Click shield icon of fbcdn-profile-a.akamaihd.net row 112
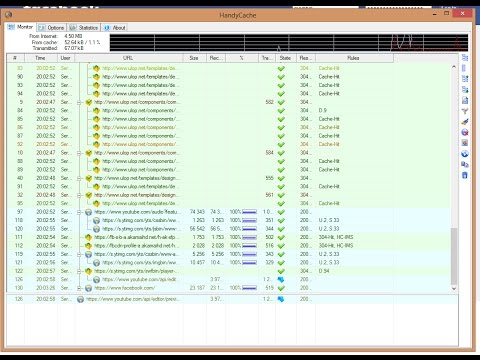480x360 pixels. coord(88,246)
